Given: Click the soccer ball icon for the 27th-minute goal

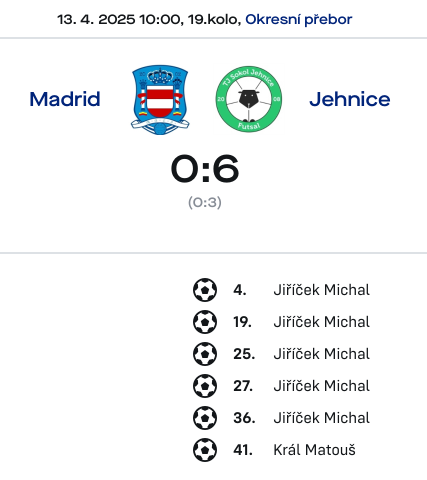Looking at the screenshot, I should click(205, 386).
